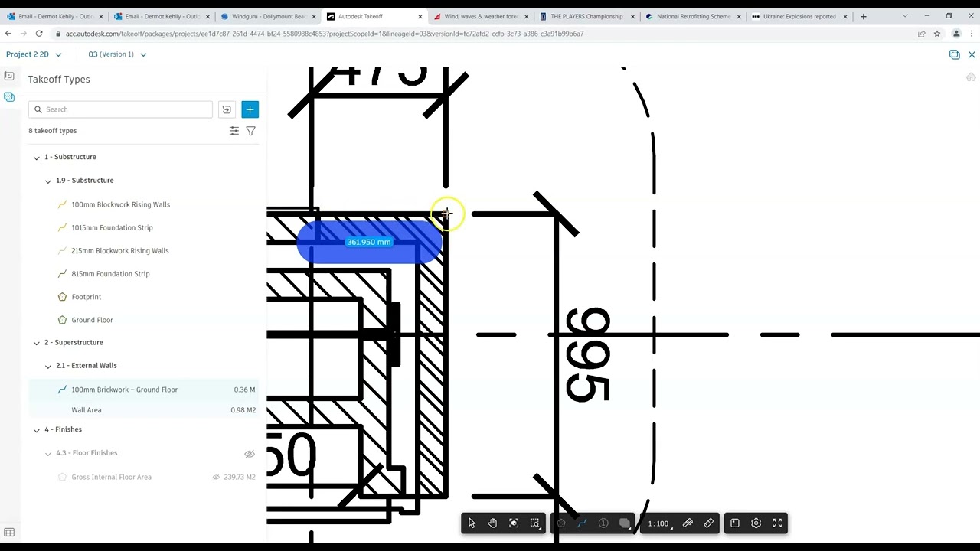Switch to THE PLAYERS Championship tab
Screen dimensions: 980x551
[586, 16]
